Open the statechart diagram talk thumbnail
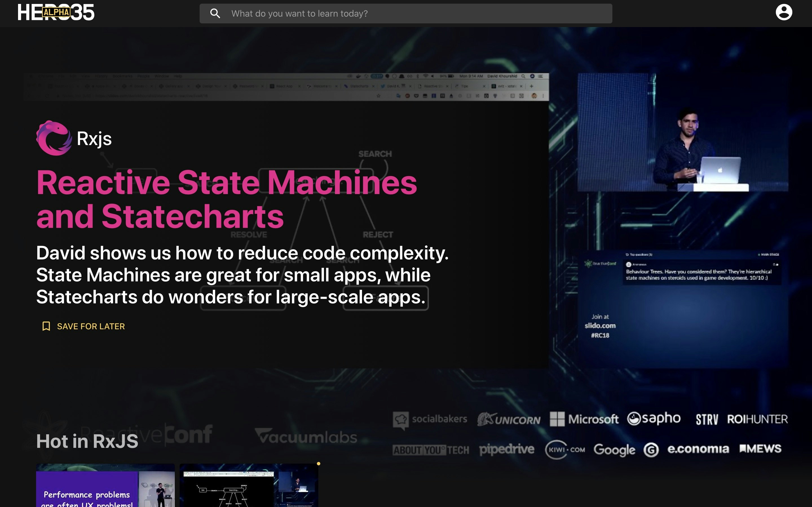The width and height of the screenshot is (812, 507). 249,486
